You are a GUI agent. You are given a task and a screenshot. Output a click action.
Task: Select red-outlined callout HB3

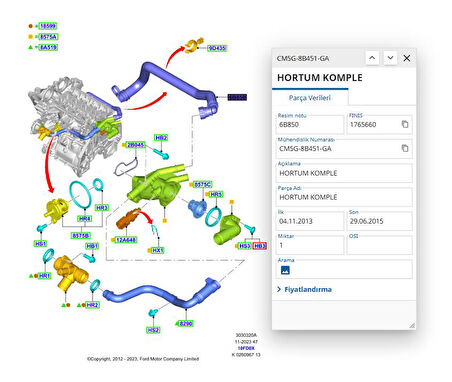(260, 246)
